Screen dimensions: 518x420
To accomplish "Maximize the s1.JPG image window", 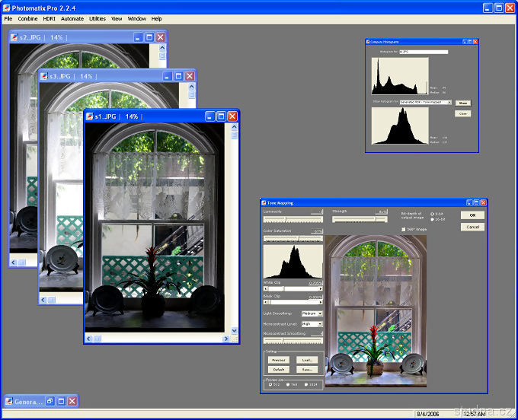I will coord(220,116).
